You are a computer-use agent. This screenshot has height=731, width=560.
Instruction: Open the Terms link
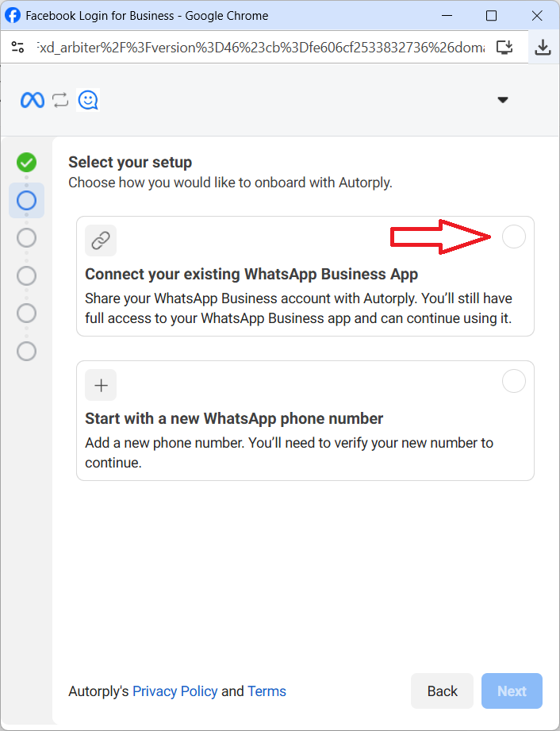(x=267, y=691)
